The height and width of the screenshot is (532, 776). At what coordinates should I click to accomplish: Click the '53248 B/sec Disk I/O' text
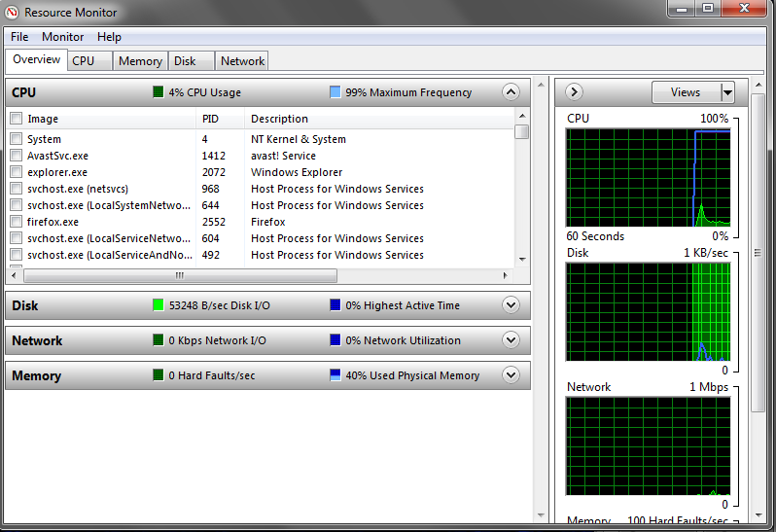point(219,305)
